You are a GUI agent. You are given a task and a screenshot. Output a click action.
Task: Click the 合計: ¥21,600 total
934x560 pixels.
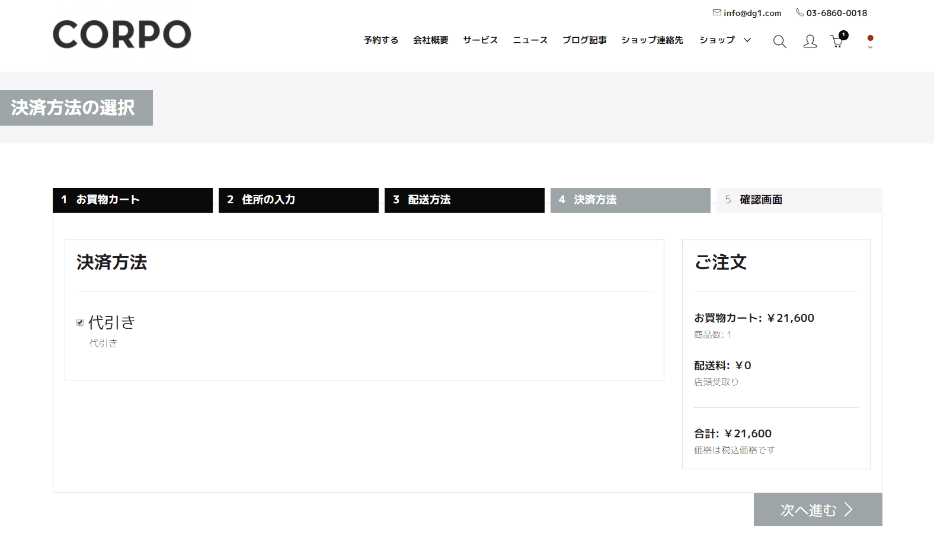(x=733, y=434)
